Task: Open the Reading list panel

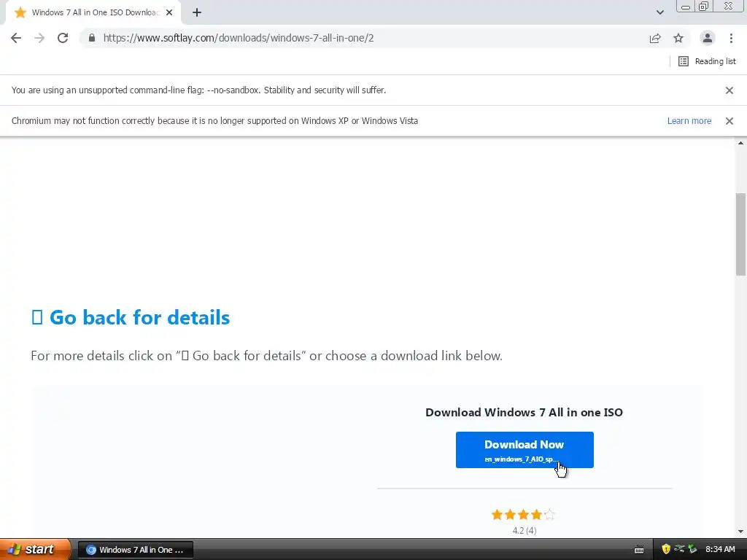Action: 707,61
